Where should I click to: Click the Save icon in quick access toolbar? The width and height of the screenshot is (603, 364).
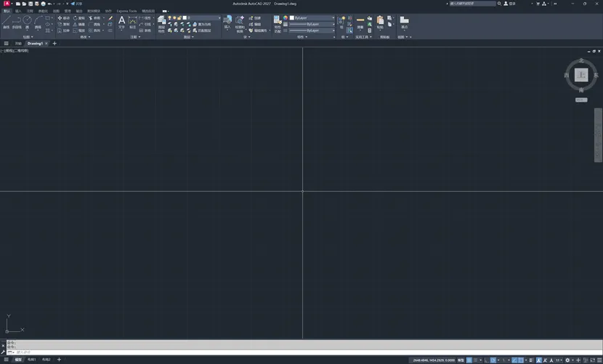(31, 4)
